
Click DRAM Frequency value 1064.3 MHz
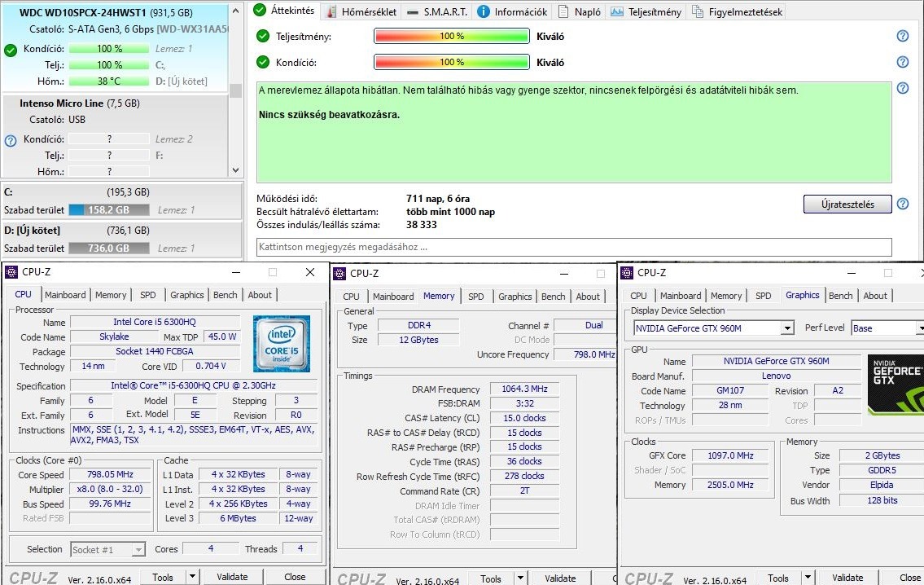tap(524, 389)
